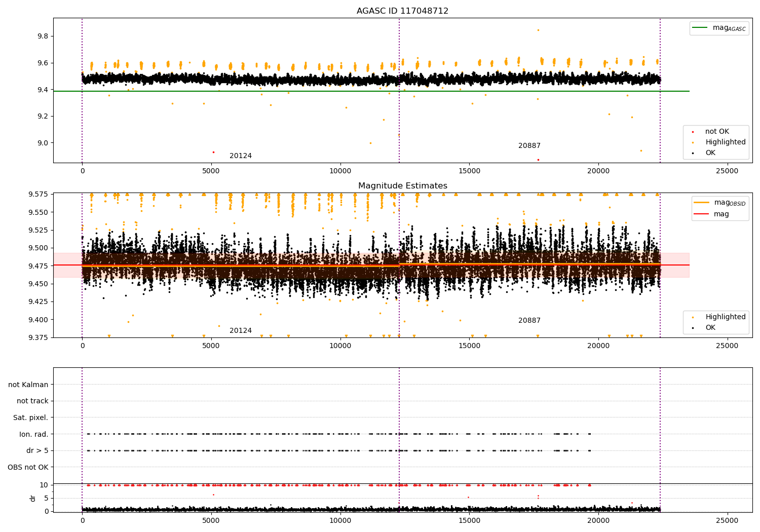Click the orange outlier point above 9.8 in top plot

(538, 30)
